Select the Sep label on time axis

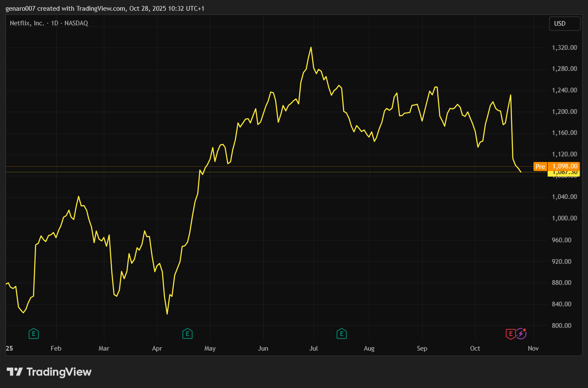422,348
